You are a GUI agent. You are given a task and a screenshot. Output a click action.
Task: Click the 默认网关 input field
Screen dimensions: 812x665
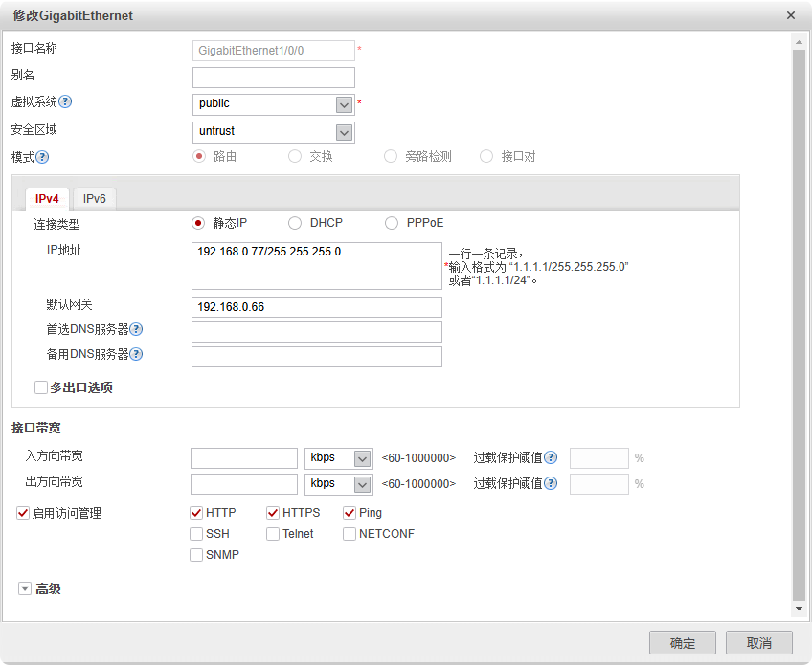pyautogui.click(x=316, y=307)
